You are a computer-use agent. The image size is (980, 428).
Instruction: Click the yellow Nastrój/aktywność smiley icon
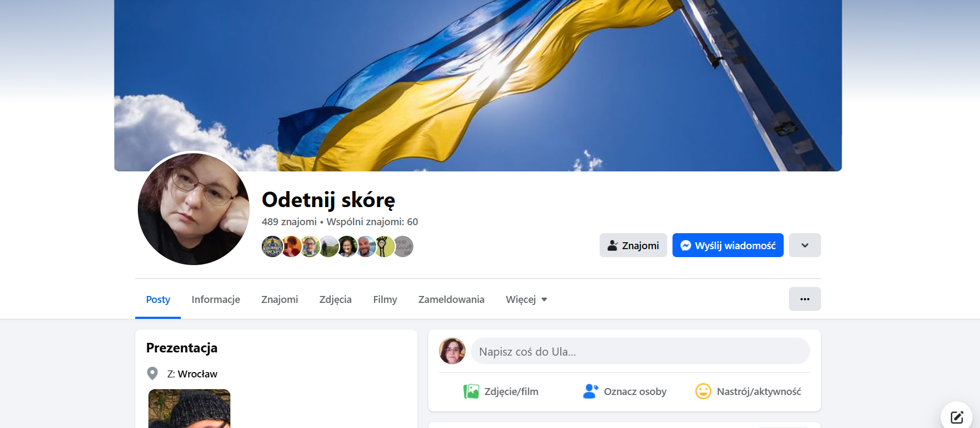pyautogui.click(x=703, y=391)
